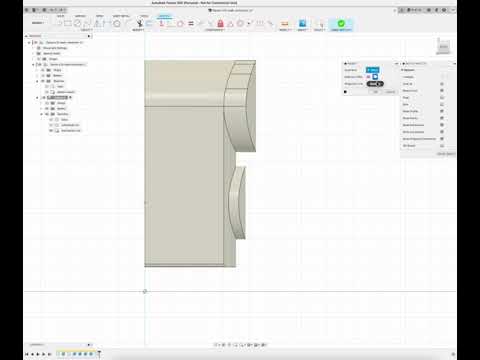Click Finish Sketch in the Sketch Palette
480x360 pixels.
coord(446,154)
